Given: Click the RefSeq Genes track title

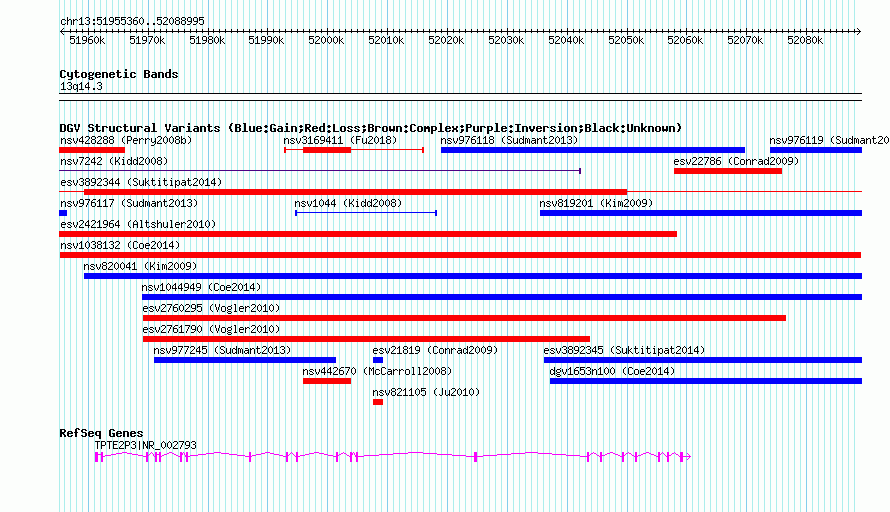Looking at the screenshot, I should click(x=101, y=433).
